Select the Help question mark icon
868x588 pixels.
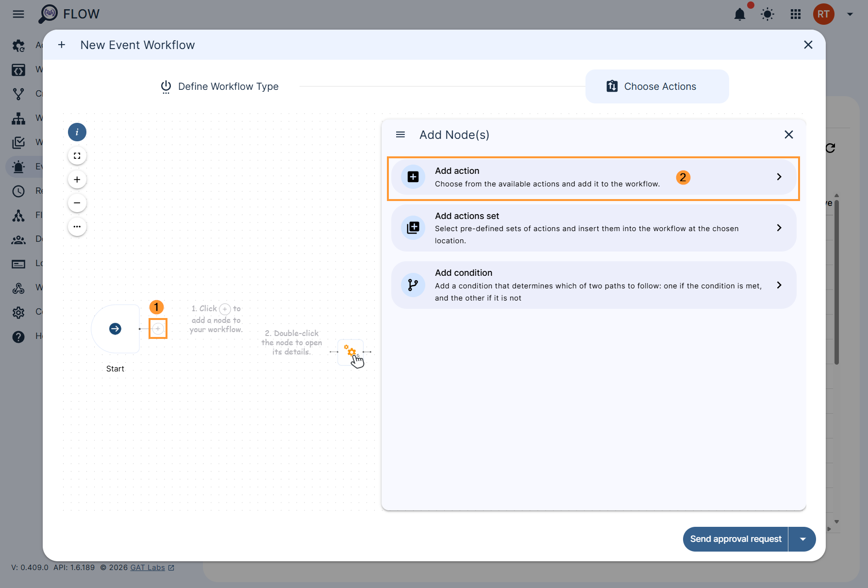click(18, 336)
